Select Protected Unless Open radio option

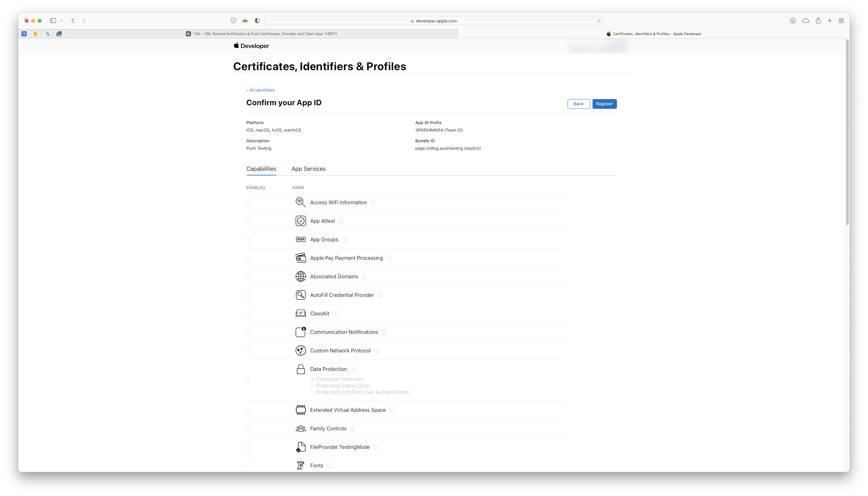pyautogui.click(x=312, y=386)
